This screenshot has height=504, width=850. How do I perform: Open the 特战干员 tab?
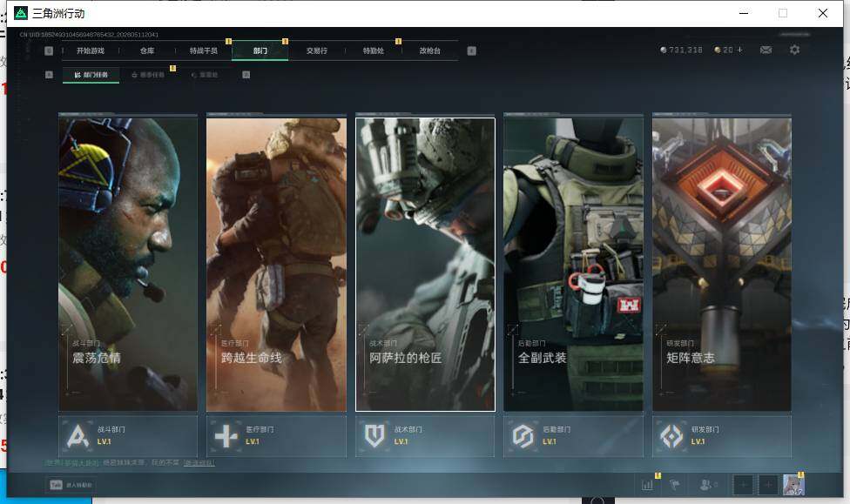click(203, 50)
